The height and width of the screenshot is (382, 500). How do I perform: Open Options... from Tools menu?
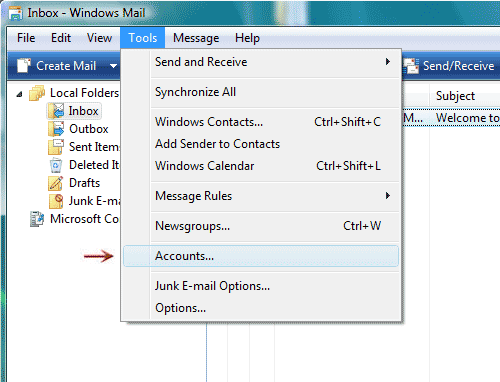pyautogui.click(x=261, y=308)
